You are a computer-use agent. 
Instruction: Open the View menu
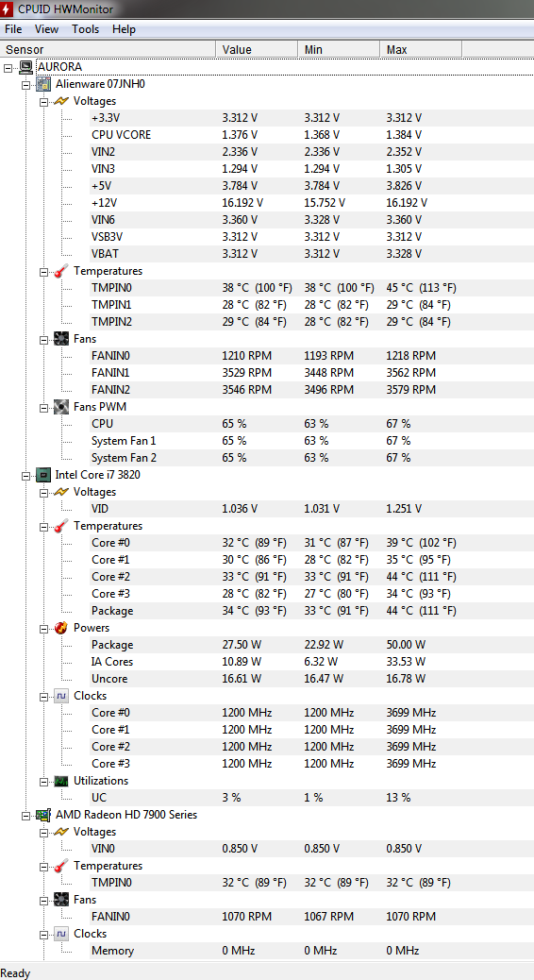click(47, 29)
